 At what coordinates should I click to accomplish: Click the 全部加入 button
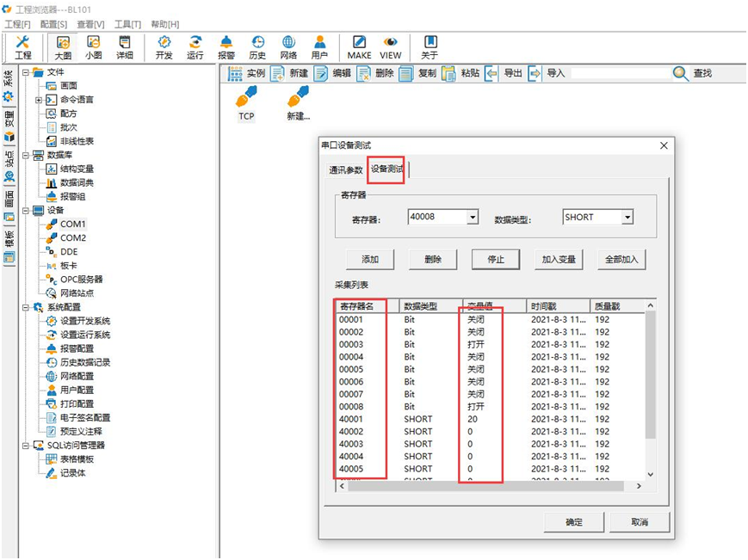coord(621,260)
